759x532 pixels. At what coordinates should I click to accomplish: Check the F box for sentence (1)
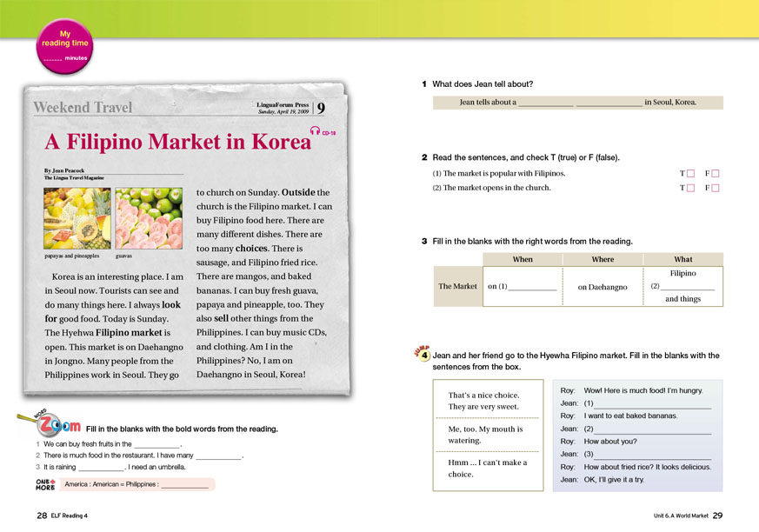pos(716,174)
